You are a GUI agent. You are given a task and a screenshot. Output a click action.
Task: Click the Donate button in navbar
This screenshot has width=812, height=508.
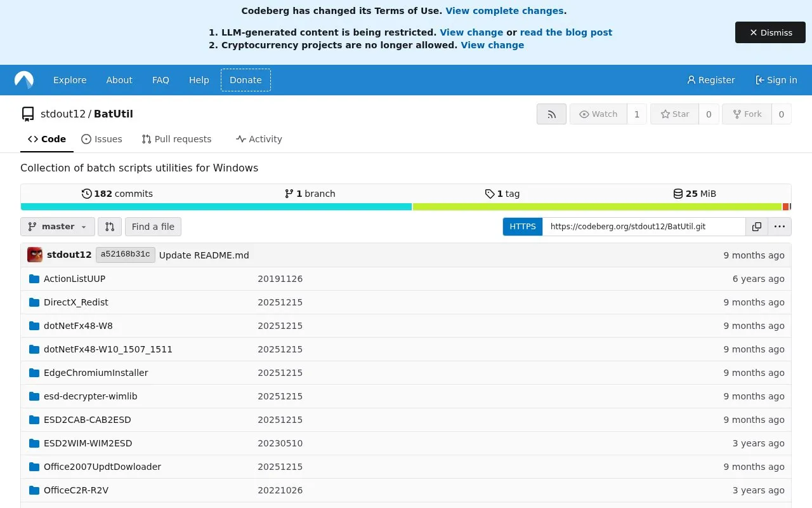(x=246, y=80)
